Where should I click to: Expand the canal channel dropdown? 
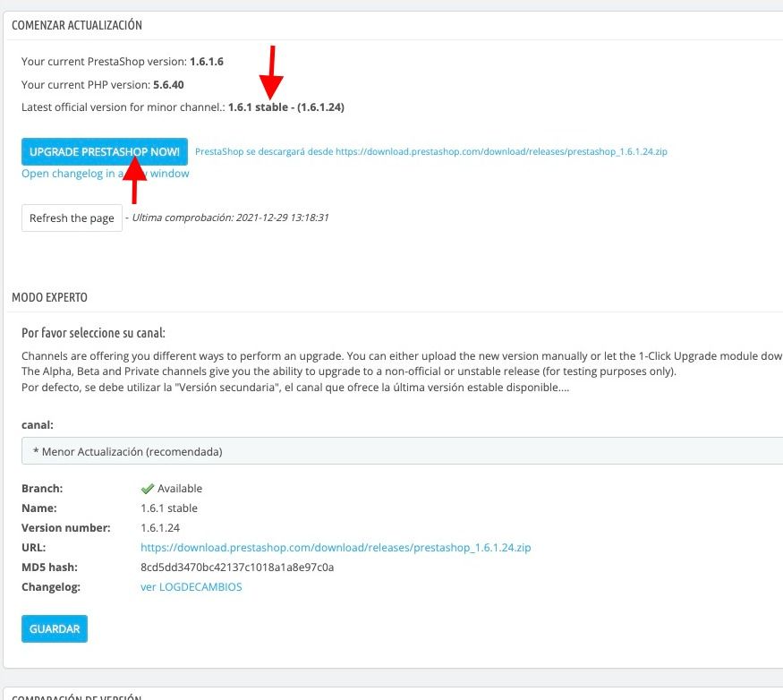[402, 451]
